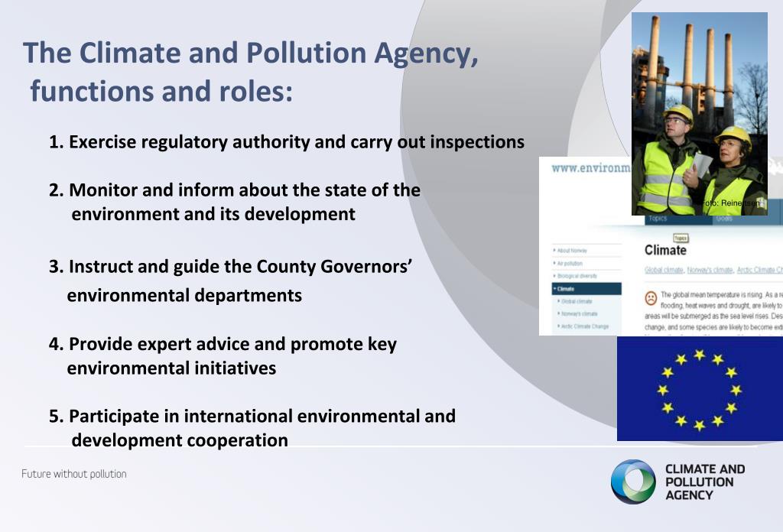The width and height of the screenshot is (783, 532).
Task: Open the Goals tab in the website screenshot
Action: pyautogui.click(x=723, y=219)
